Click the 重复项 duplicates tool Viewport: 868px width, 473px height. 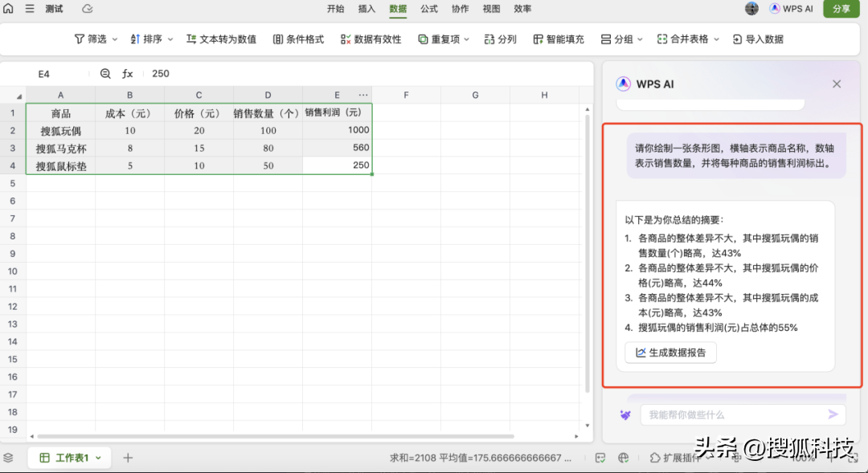coord(439,39)
